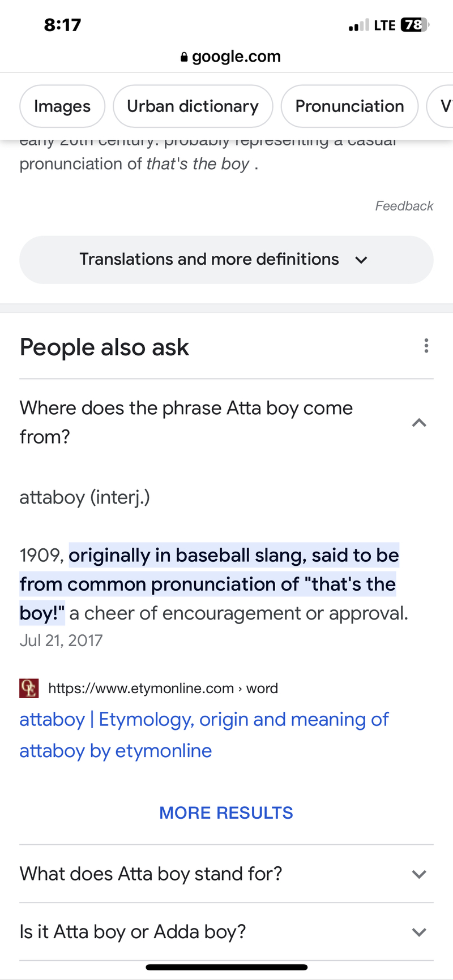Tap the google.com address bar
Viewport: 453px width, 980px height.
[x=236, y=57]
